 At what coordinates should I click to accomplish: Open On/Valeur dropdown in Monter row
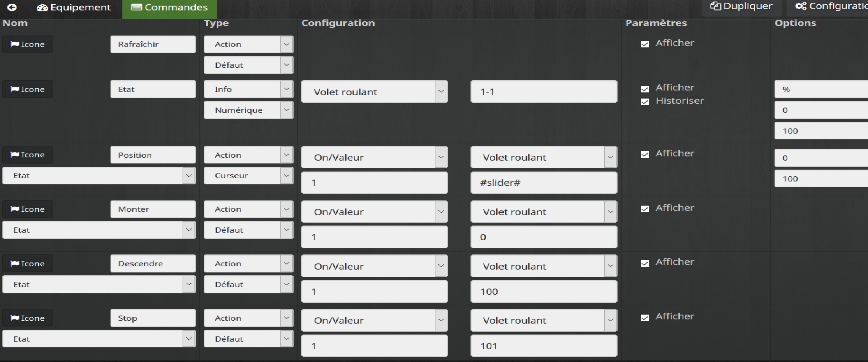[x=374, y=212]
